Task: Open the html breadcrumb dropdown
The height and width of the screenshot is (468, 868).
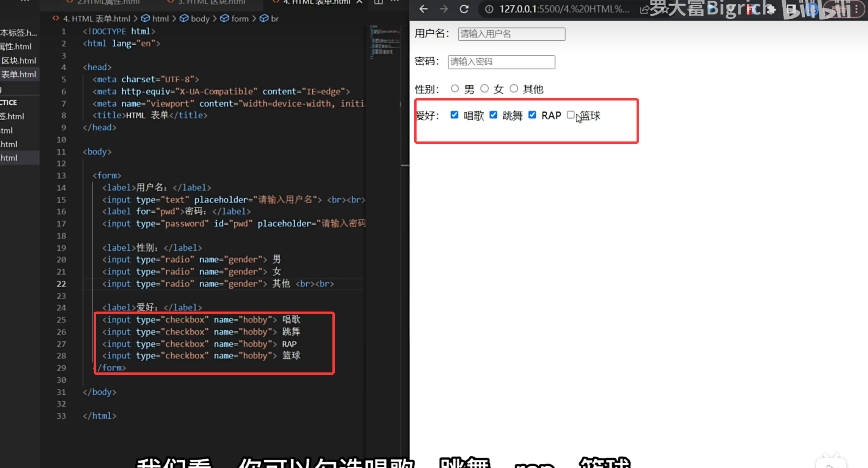Action: point(160,19)
